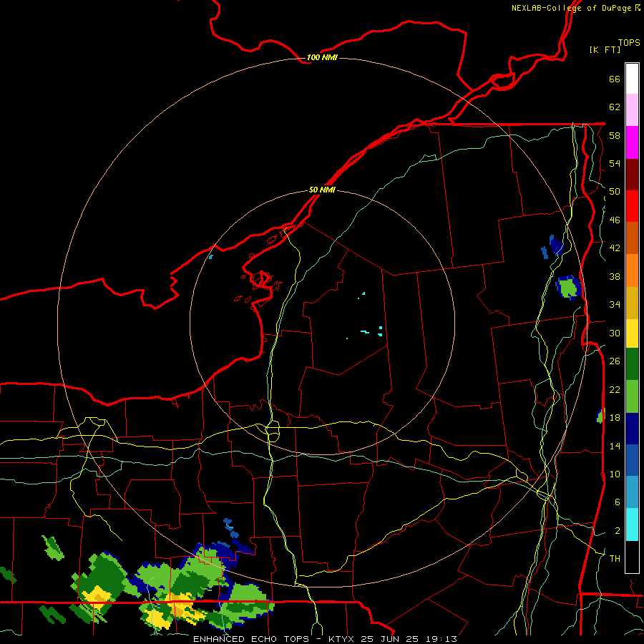Click the legend value 66
The width and height of the screenshot is (644, 644).
pos(615,79)
